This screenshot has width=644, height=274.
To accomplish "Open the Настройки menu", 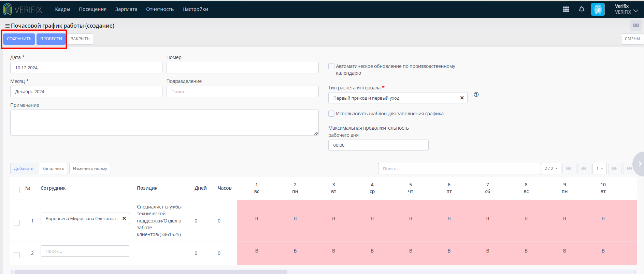I will (195, 9).
